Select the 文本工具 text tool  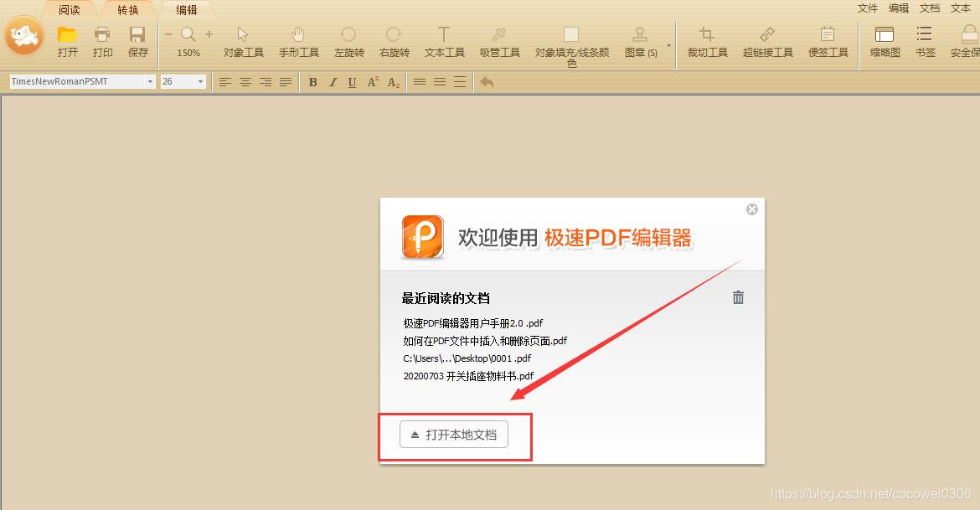click(x=445, y=41)
